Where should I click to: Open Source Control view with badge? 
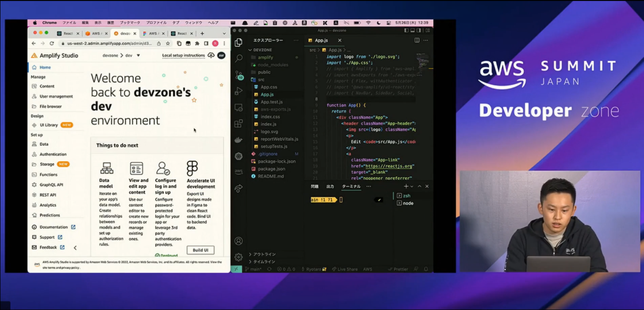coord(239,75)
